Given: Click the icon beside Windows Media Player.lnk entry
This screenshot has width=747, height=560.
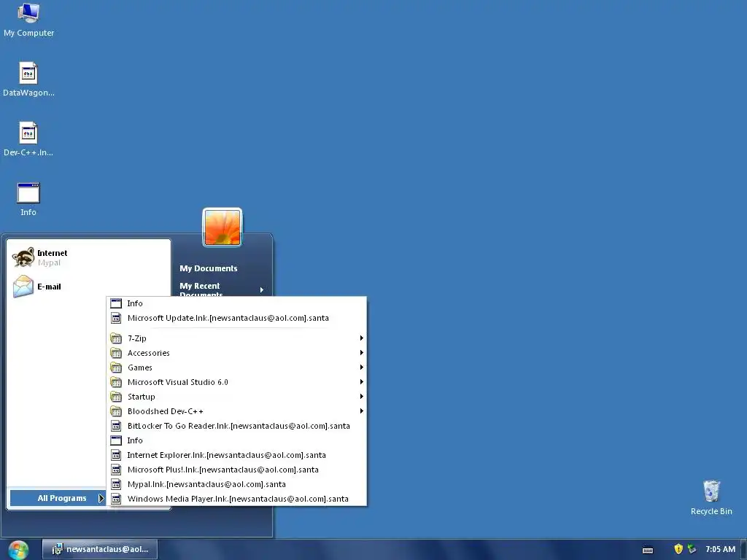Looking at the screenshot, I should 116,499.
